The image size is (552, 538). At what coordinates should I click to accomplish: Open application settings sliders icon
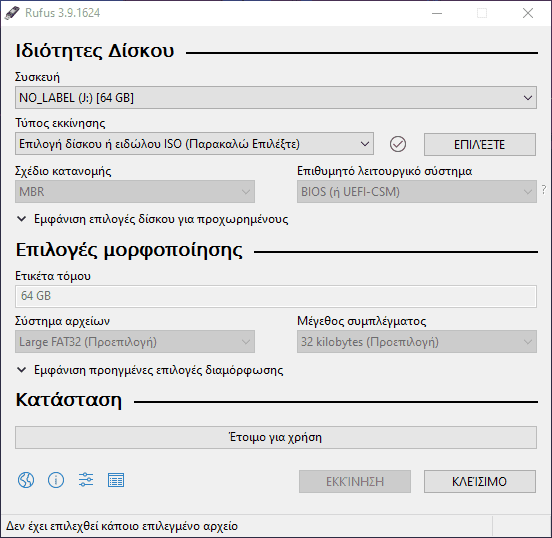tap(86, 480)
